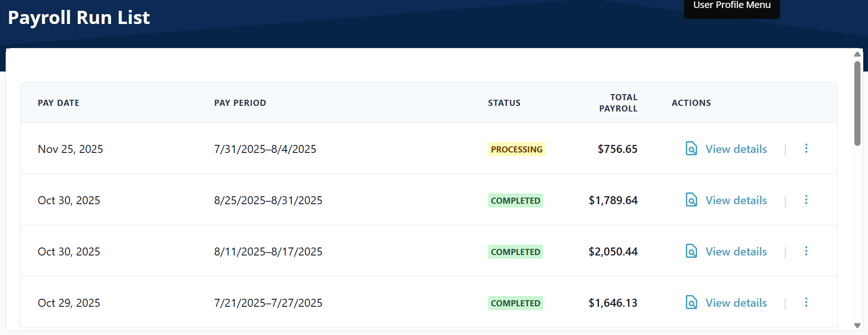Open three-dot menu for Oct 29, 2025 payroll
This screenshot has height=335, width=868.
coord(806,303)
